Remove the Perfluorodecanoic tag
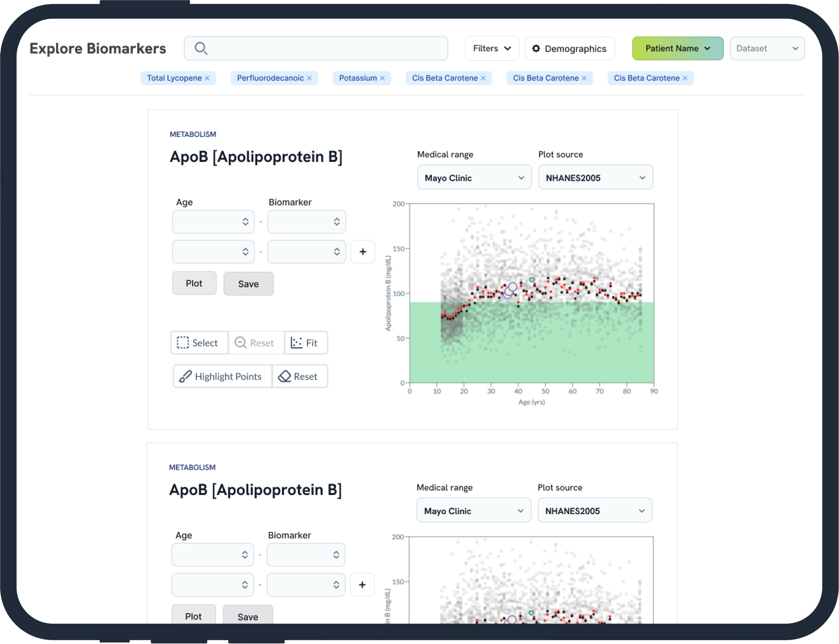 pos(309,78)
